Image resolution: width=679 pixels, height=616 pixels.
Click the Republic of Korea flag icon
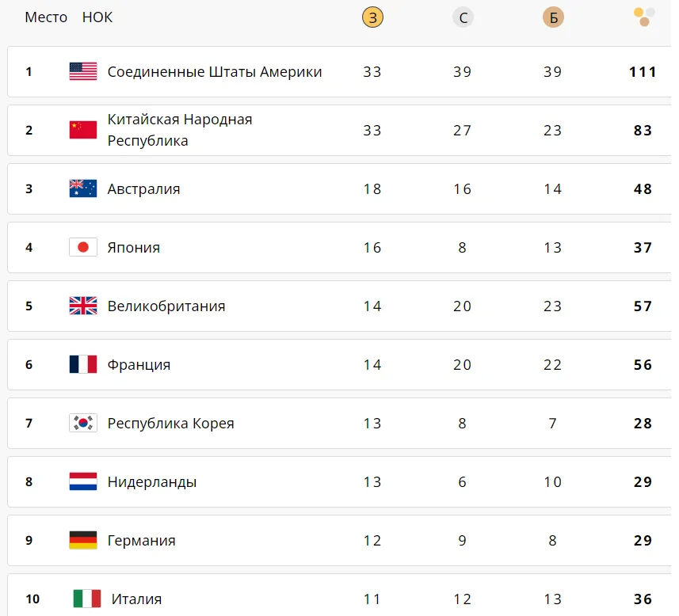83,423
